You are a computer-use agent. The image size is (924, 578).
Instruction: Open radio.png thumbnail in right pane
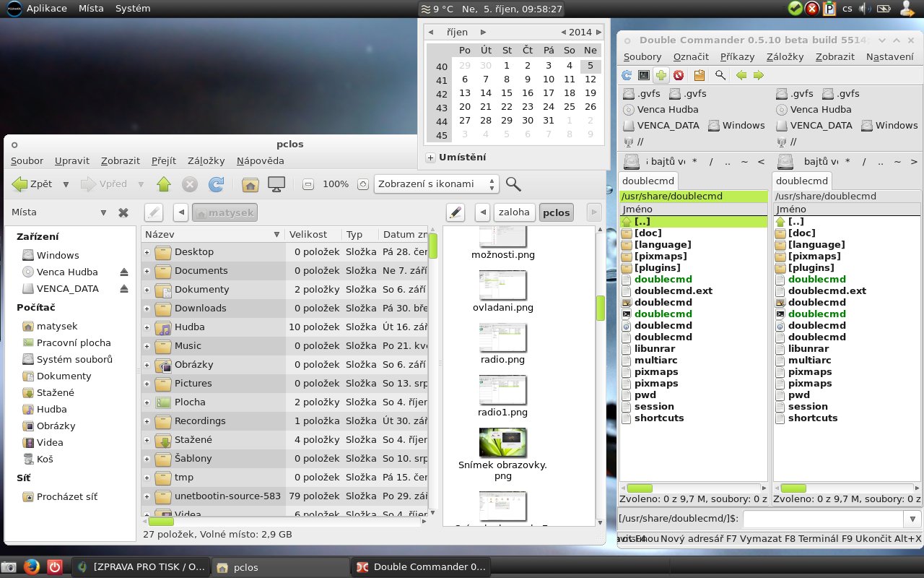(502, 338)
